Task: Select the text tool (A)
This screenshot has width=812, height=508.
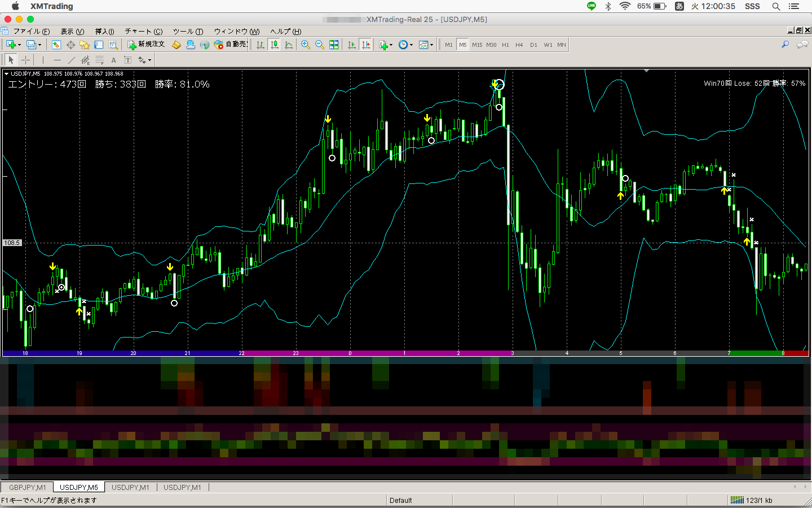Action: [113, 60]
